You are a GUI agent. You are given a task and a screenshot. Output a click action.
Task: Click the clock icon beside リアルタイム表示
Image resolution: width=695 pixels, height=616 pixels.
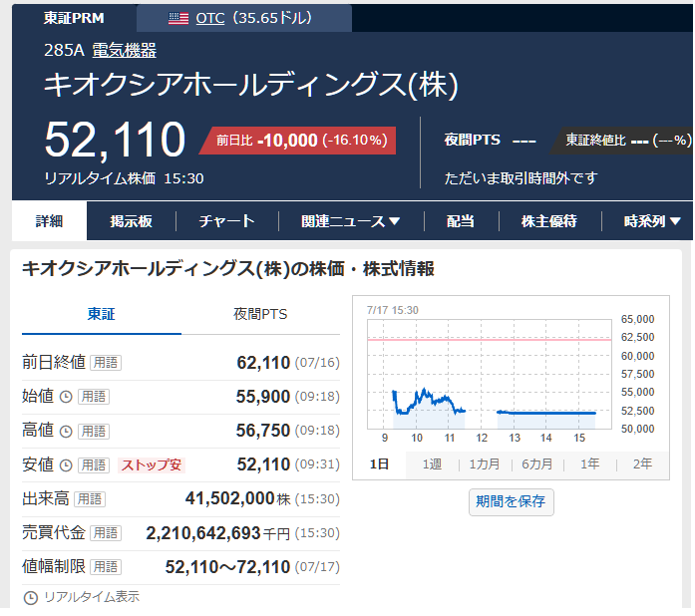tap(31, 598)
